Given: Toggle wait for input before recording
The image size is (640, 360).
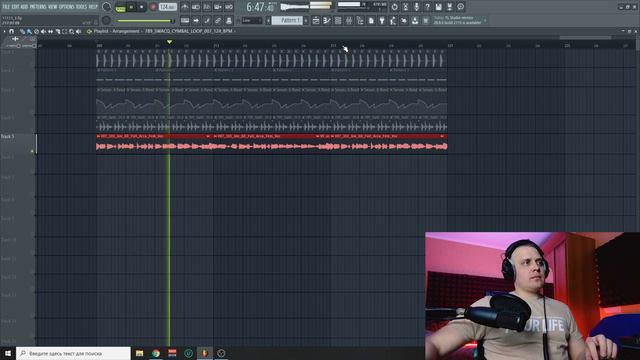Looking at the screenshot, I should point(196,7).
